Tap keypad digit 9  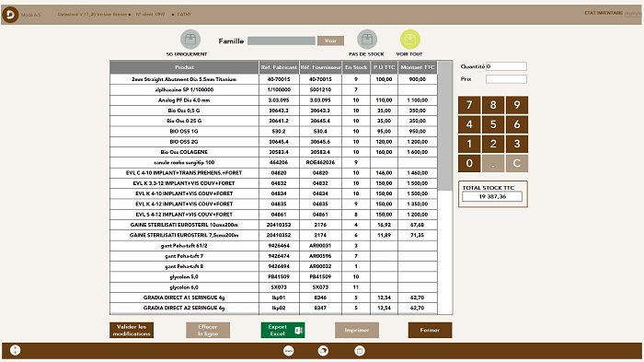click(517, 105)
